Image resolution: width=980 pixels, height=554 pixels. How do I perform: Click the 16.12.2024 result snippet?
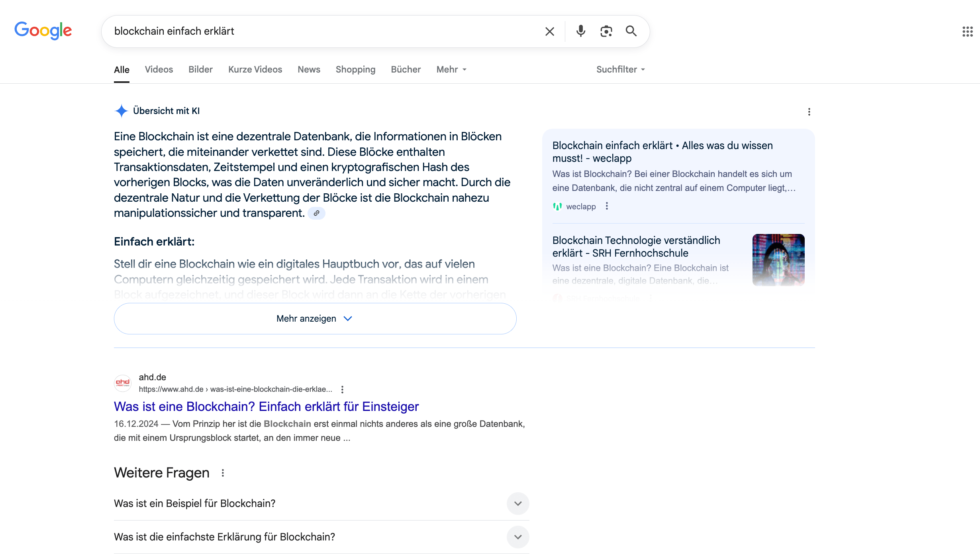pyautogui.click(x=319, y=431)
